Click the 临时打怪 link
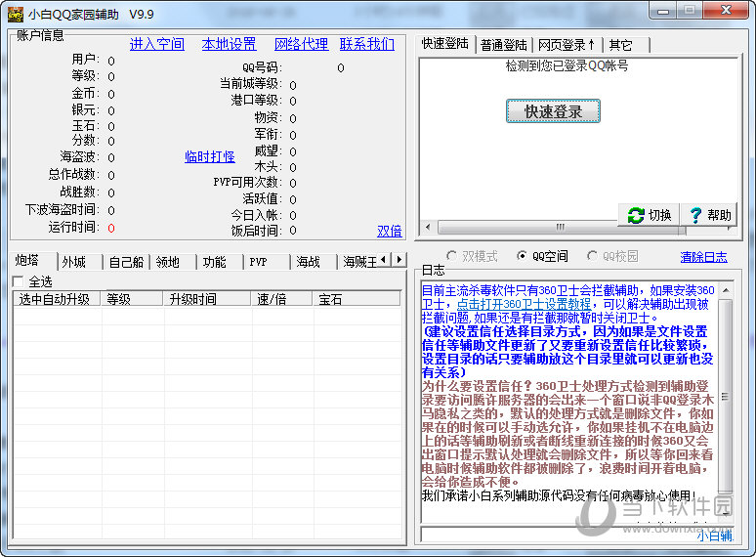 (210, 156)
